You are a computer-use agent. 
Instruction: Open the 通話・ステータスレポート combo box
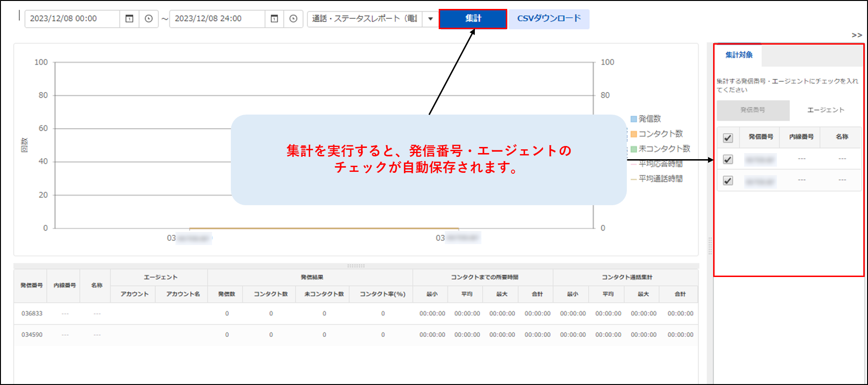[x=365, y=19]
